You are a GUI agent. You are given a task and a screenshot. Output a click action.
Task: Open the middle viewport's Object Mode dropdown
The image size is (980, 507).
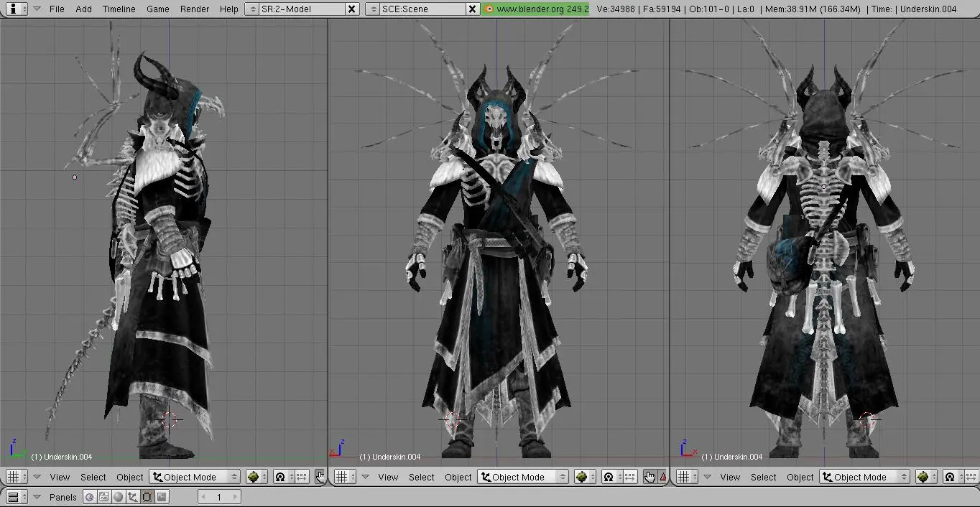coord(523,477)
